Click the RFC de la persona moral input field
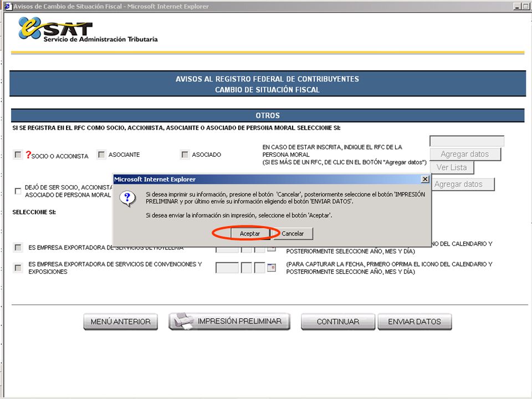The image size is (532, 399). pos(467,141)
